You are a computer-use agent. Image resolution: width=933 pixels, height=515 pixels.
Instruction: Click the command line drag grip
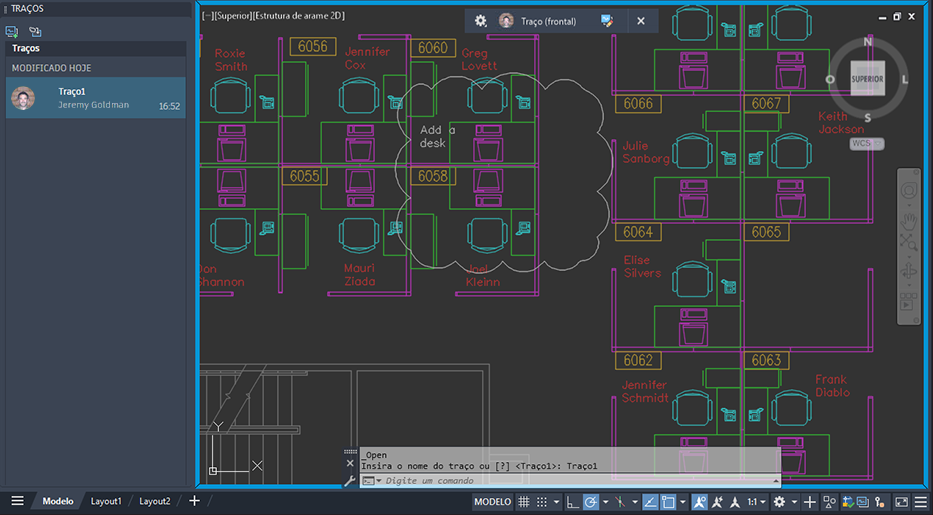point(350,451)
